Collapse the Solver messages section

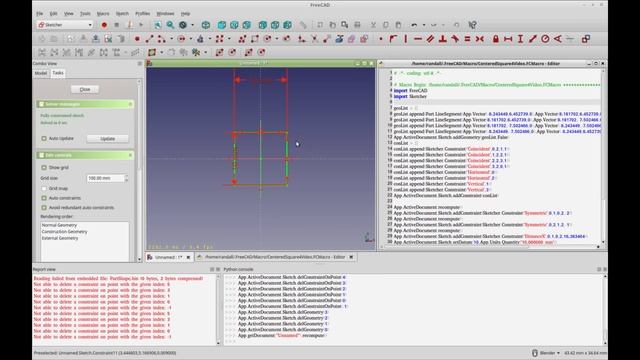131,104
